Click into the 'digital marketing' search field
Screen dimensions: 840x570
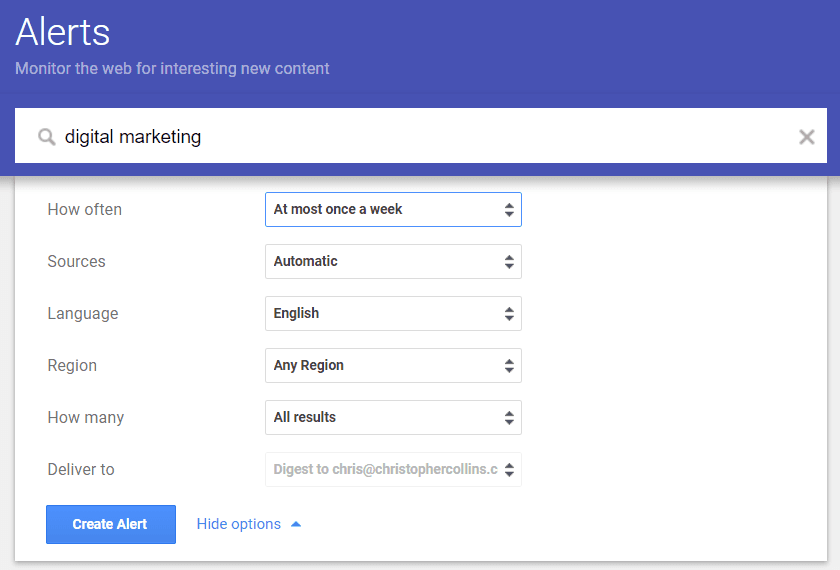[400, 137]
